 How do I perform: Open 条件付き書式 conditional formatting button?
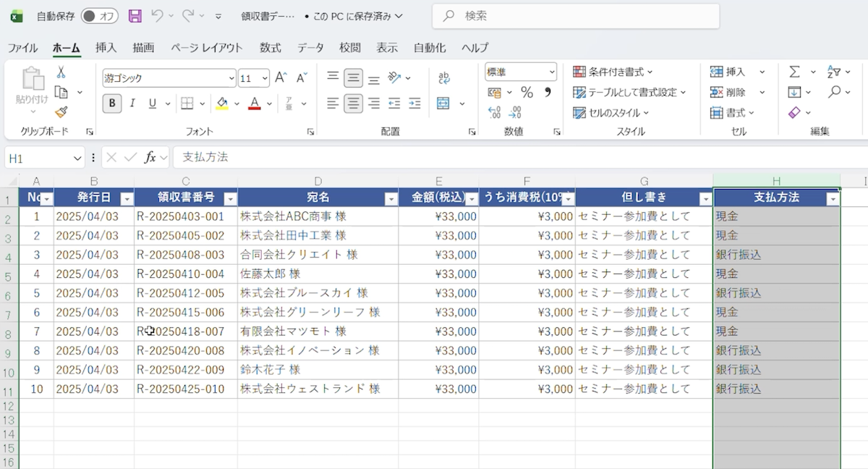tap(613, 72)
